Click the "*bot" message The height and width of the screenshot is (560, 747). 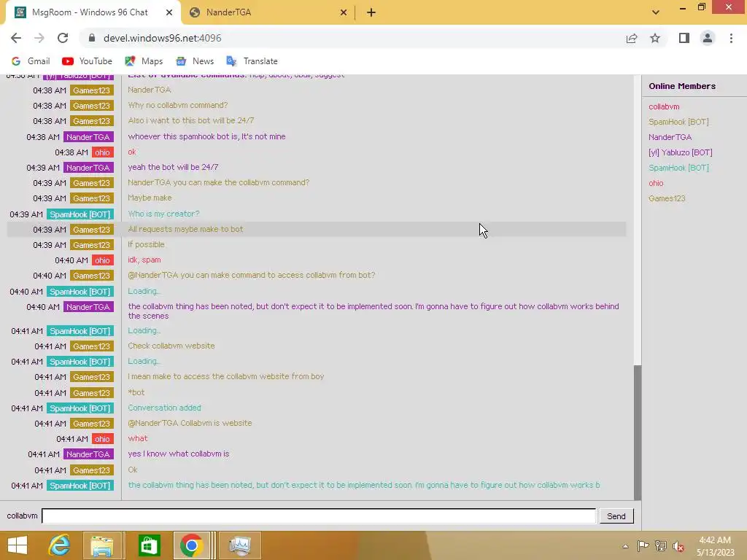136,392
